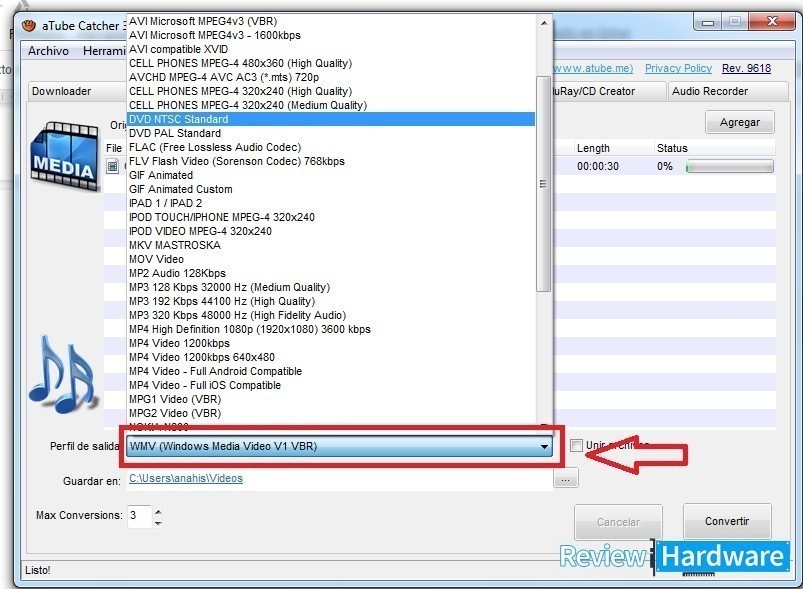Click the blue music notes icon
The width and height of the screenshot is (803, 589).
coord(62,374)
